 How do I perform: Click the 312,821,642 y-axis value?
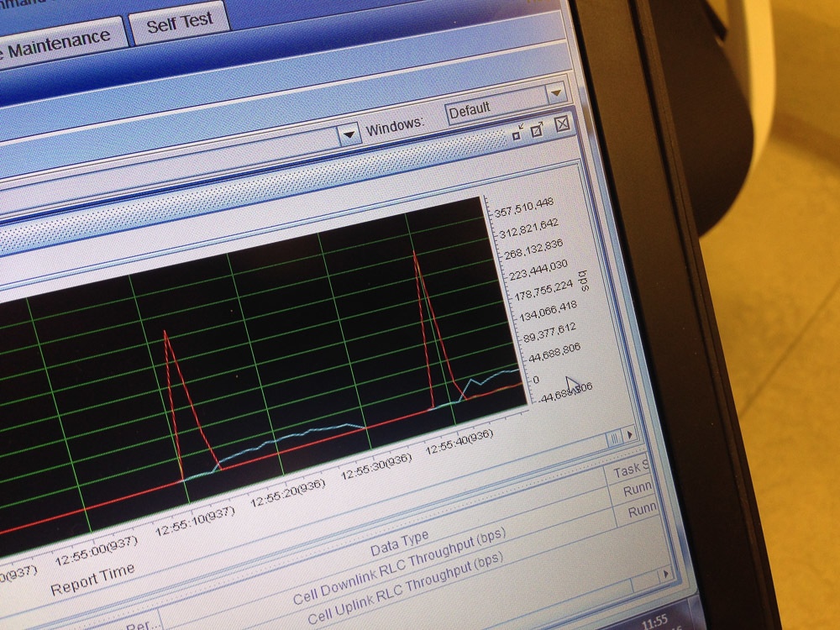click(x=528, y=228)
